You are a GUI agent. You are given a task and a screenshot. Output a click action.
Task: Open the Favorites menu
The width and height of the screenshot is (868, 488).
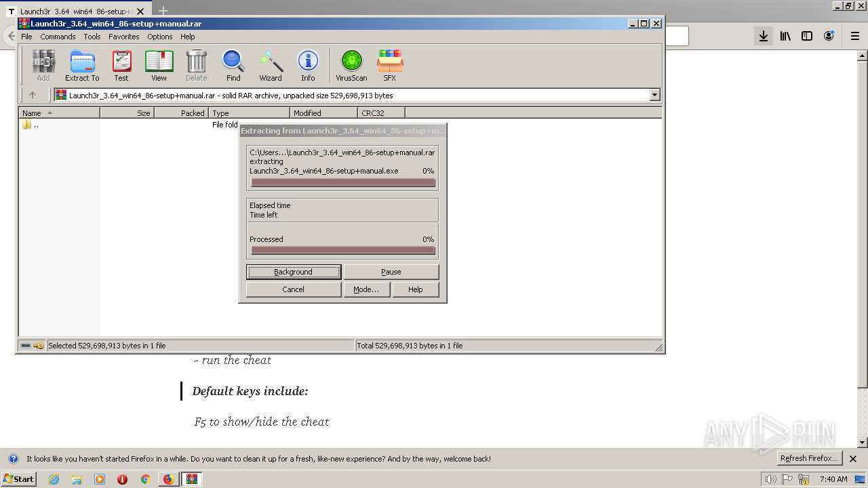(124, 37)
